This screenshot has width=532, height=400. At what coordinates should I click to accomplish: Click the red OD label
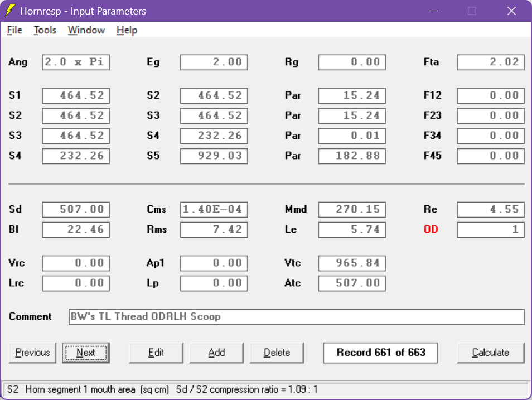(x=431, y=229)
